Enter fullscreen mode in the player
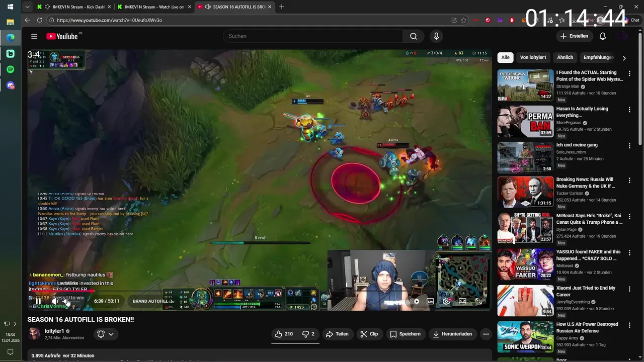The width and height of the screenshot is (644, 362). point(478,302)
